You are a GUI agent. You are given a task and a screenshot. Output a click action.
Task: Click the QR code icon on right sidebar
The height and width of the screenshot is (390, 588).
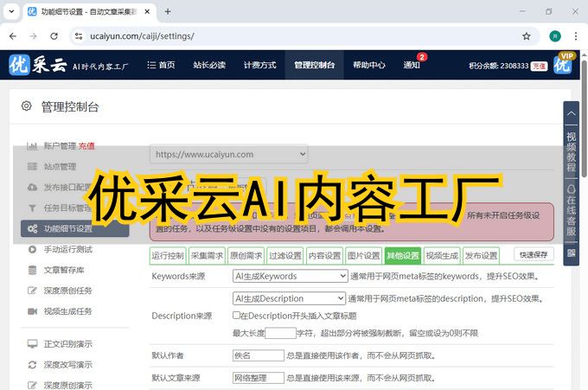tap(571, 254)
